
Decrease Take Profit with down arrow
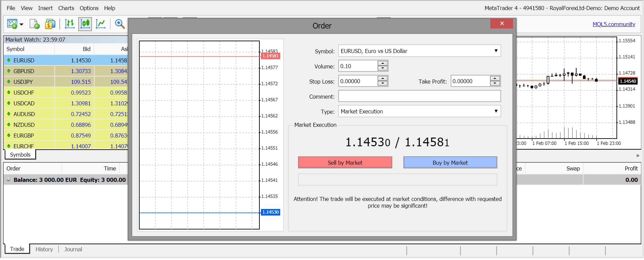pyautogui.click(x=495, y=84)
